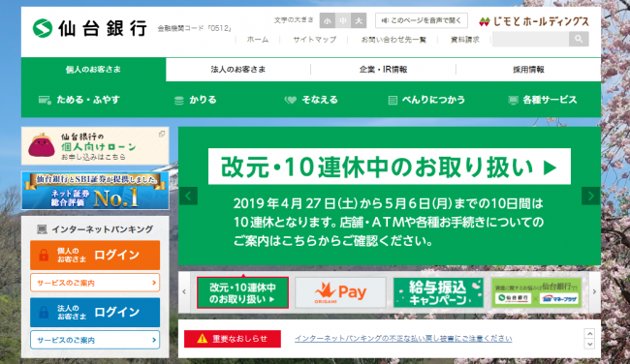Go to the ホーム link
630x364 pixels.
(258, 40)
